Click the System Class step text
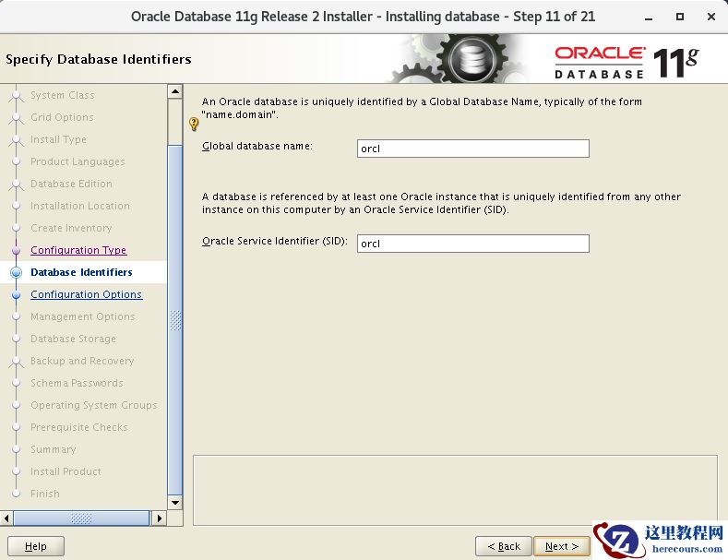The width and height of the screenshot is (728, 560). pyautogui.click(x=63, y=95)
